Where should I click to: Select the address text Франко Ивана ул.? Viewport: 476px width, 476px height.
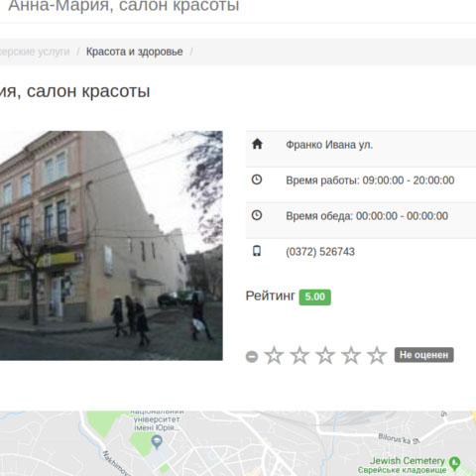[x=329, y=145]
